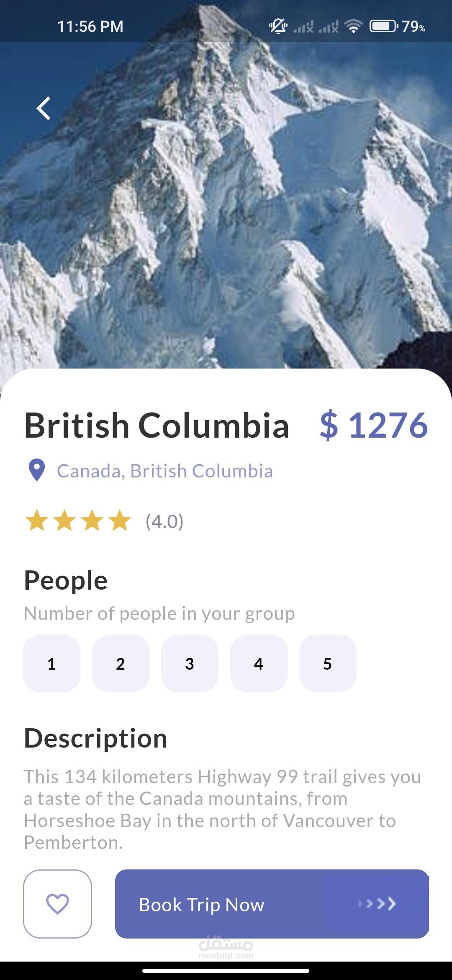The width and height of the screenshot is (452, 980).
Task: Tap the location pin icon
Action: [x=36, y=470]
